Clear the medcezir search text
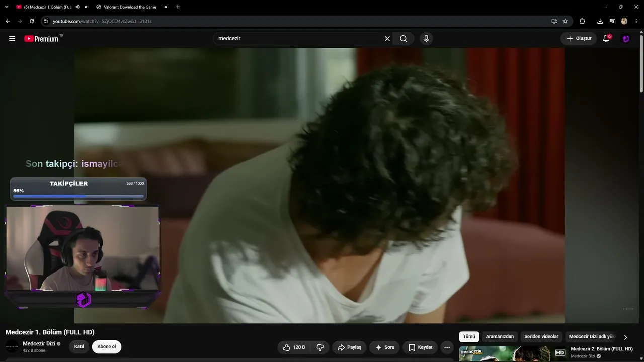The height and width of the screenshot is (362, 644). (387, 39)
